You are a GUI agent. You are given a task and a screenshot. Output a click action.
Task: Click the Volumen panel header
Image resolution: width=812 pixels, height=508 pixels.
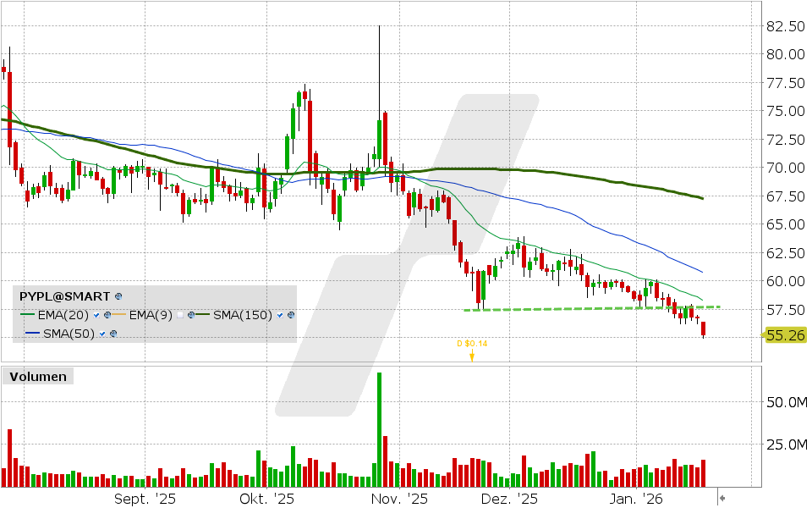click(37, 376)
